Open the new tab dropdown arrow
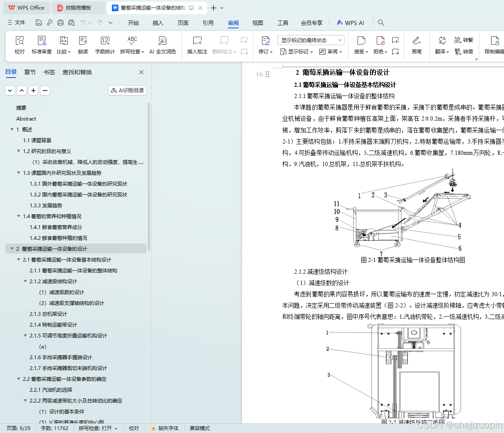This screenshot has width=504, height=433. (x=222, y=8)
